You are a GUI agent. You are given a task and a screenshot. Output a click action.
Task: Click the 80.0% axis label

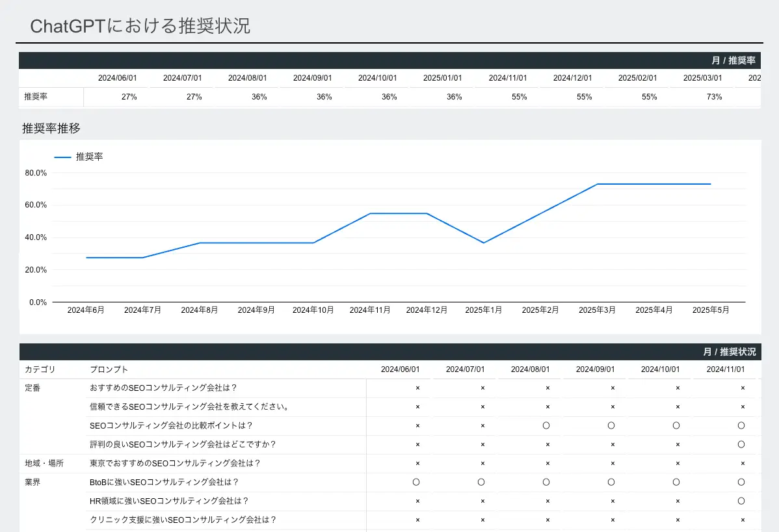36,173
